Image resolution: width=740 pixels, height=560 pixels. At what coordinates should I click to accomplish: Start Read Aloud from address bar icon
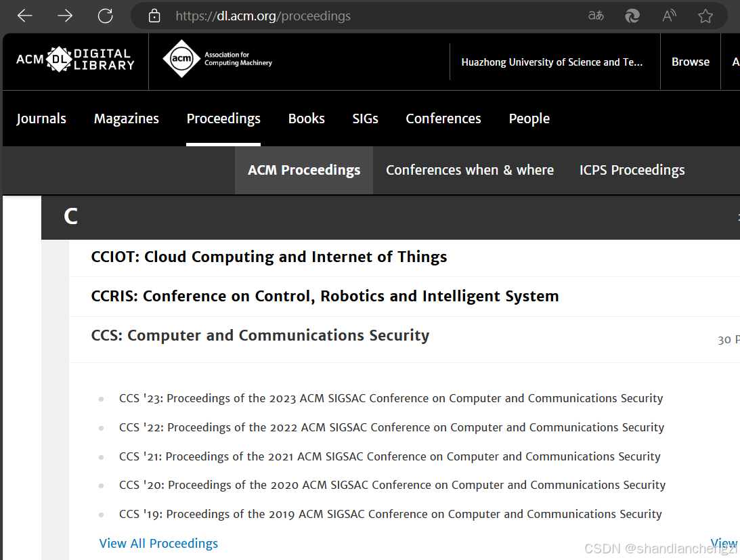pyautogui.click(x=669, y=16)
